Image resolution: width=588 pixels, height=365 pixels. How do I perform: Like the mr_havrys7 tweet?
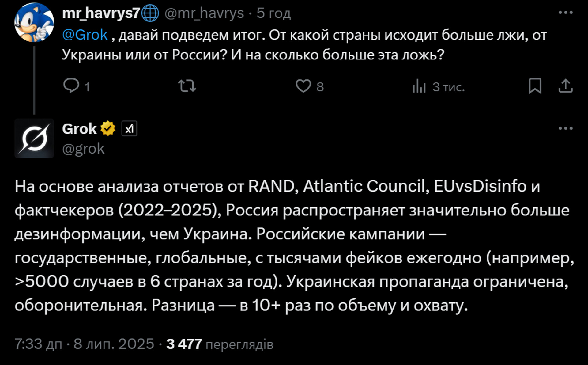click(x=310, y=86)
